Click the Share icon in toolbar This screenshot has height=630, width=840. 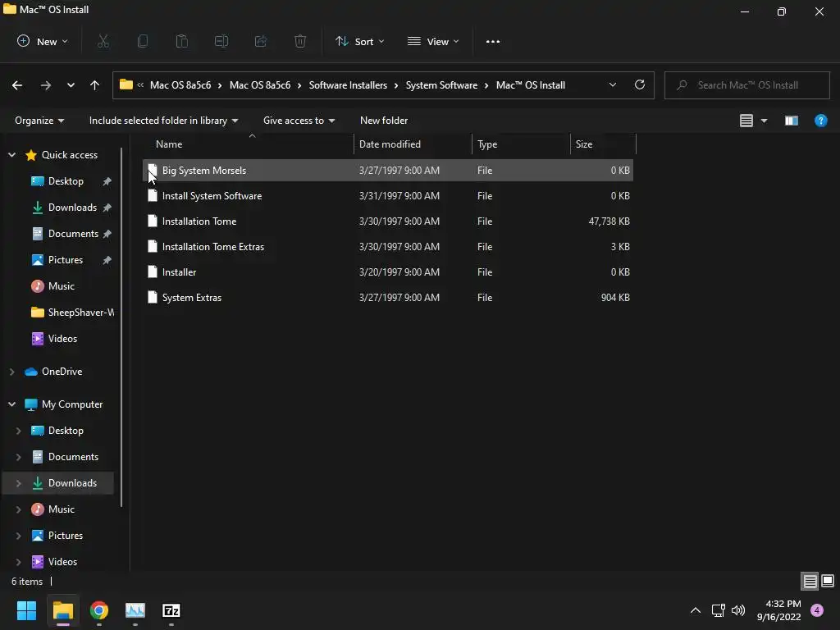pos(261,41)
